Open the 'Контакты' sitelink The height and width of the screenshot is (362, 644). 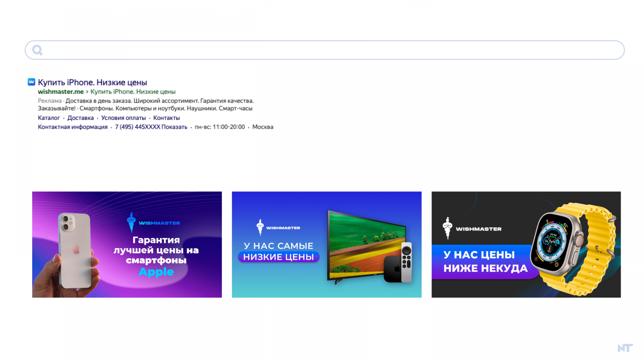(167, 118)
